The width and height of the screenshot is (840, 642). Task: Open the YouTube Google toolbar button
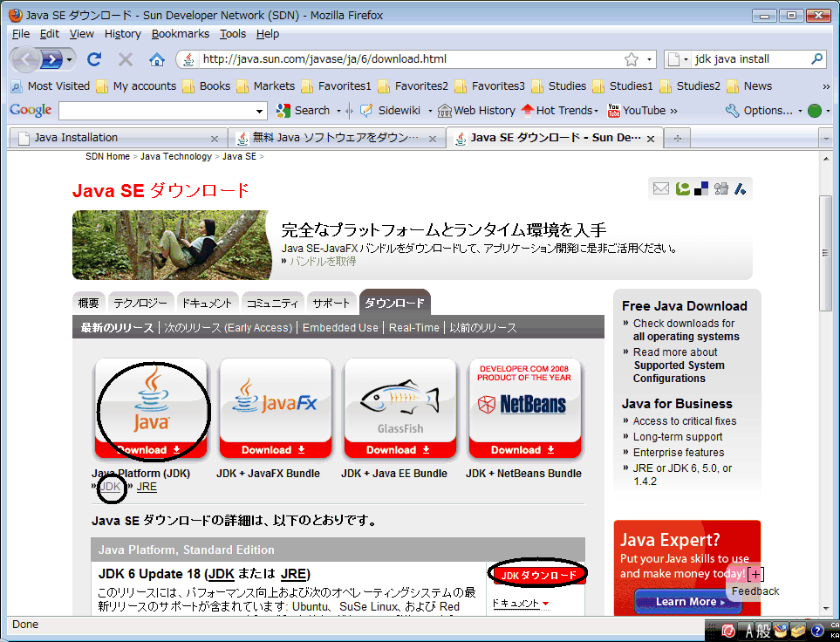(x=637, y=111)
